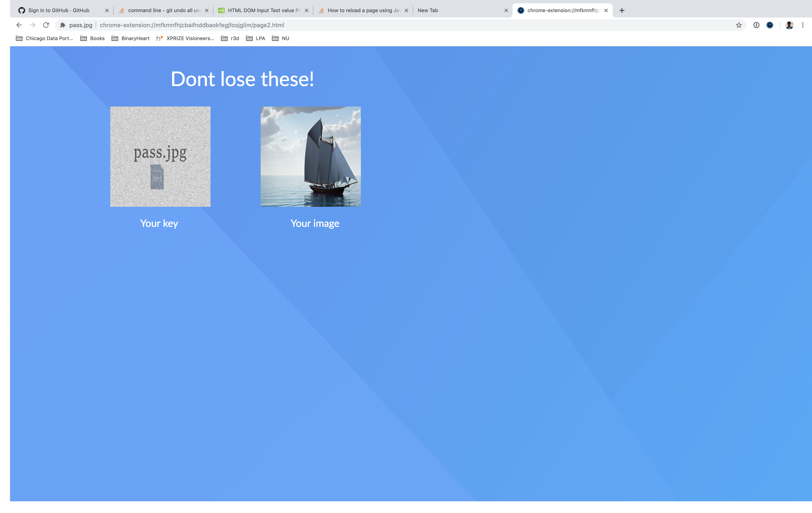Open the XPRIZE Visioneers bookmark

185,38
